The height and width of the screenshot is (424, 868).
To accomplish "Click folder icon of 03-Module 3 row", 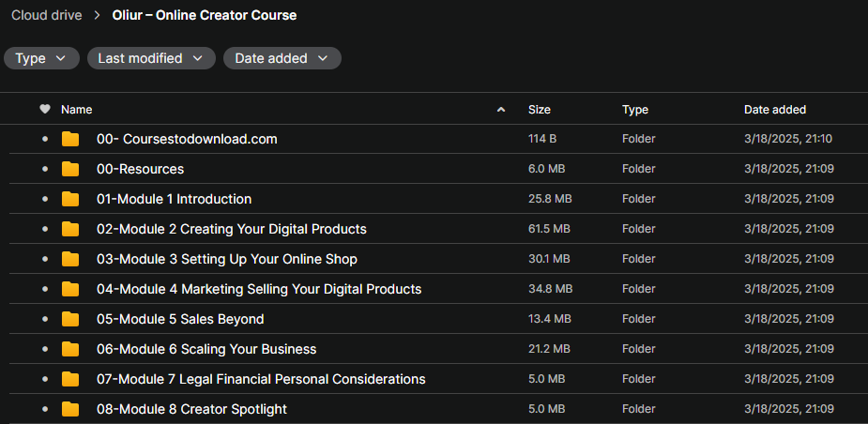I will [70, 259].
